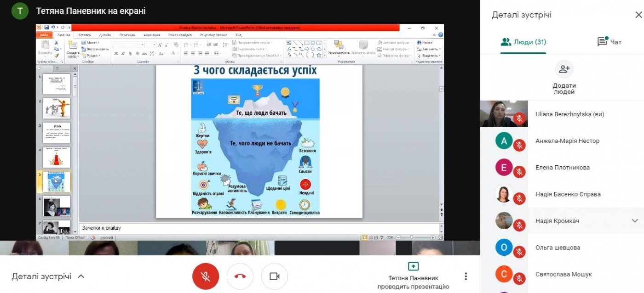Screen dimensions: 644x293
Task: Click the avatar of Святослава Мошук
Action: [504, 274]
